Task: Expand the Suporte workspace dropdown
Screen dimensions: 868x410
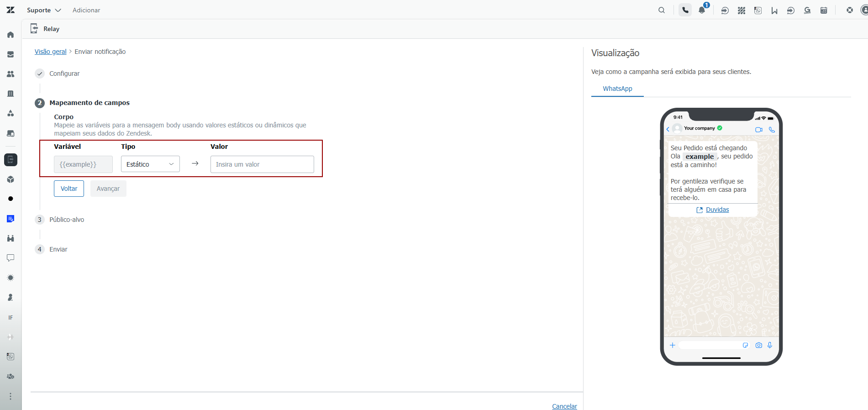Action: pos(44,10)
